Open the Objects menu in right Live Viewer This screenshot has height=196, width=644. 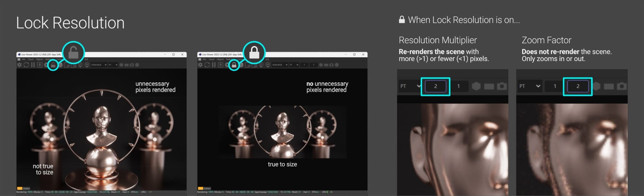(220, 59)
